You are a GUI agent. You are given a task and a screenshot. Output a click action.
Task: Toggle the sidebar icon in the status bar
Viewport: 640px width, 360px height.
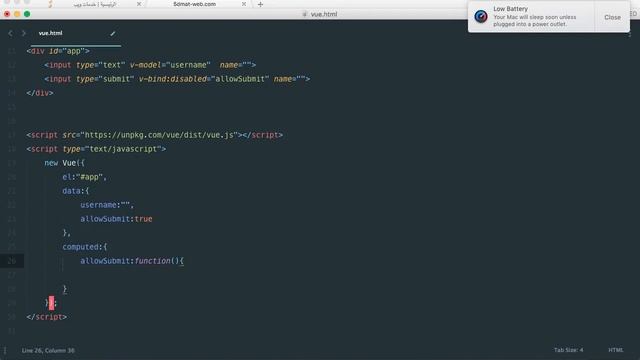(5, 350)
